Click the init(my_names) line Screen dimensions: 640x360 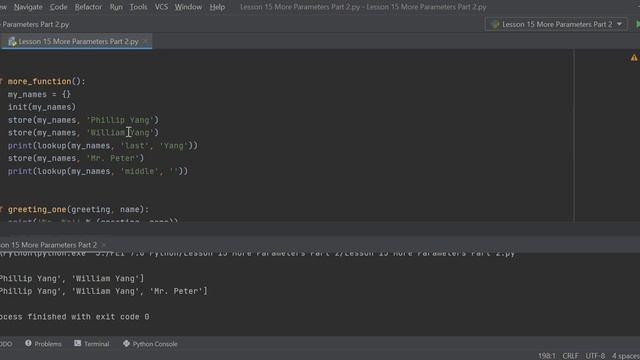(42, 107)
